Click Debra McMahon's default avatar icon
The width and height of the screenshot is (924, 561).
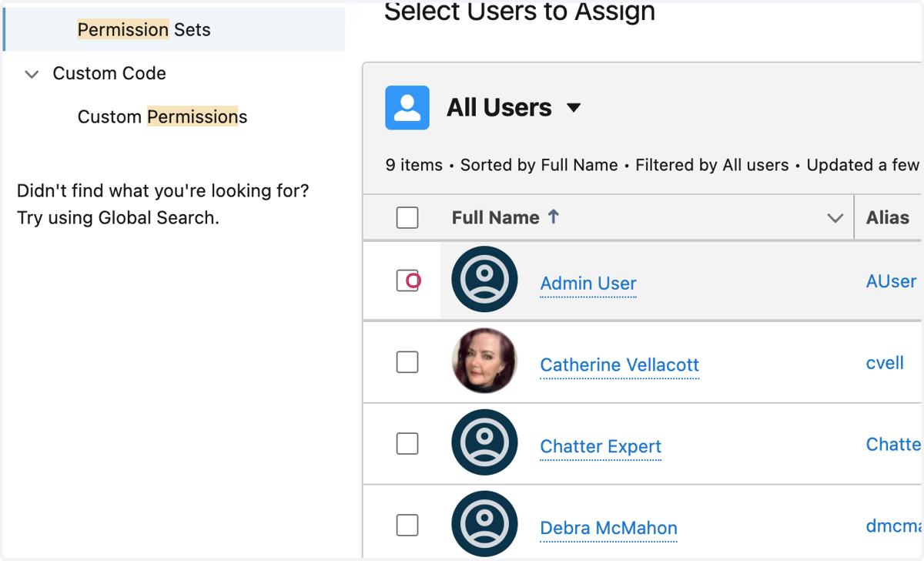coord(484,525)
